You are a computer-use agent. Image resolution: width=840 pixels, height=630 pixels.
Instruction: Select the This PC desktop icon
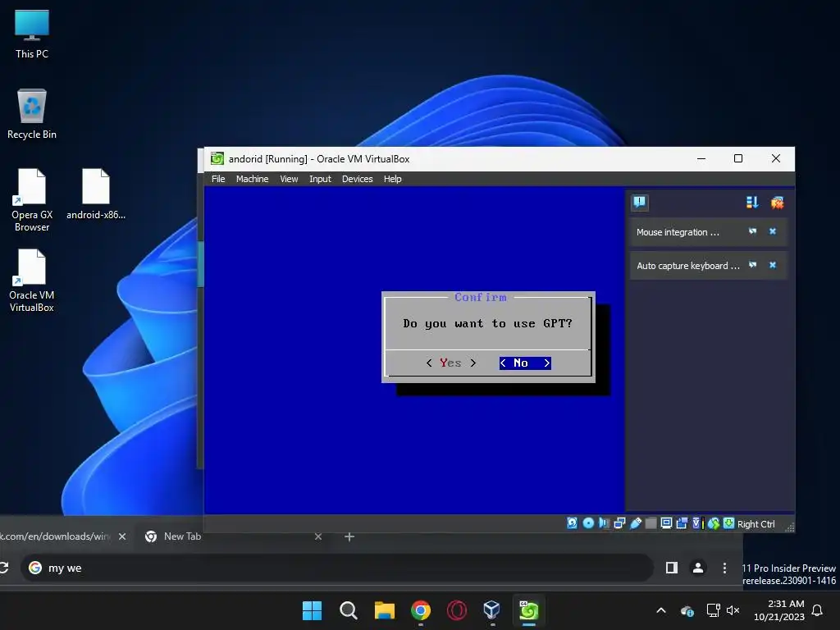tap(32, 33)
